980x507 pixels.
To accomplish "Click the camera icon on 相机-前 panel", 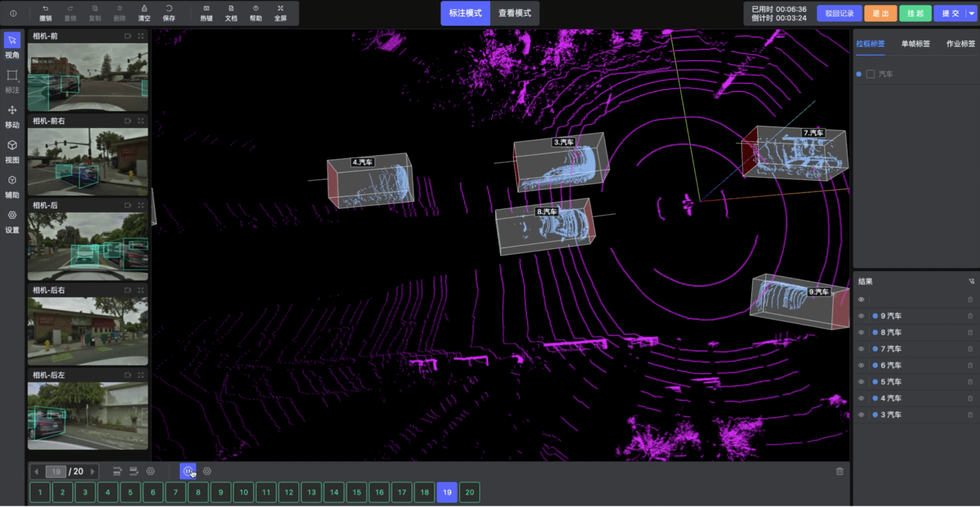I will click(x=128, y=36).
